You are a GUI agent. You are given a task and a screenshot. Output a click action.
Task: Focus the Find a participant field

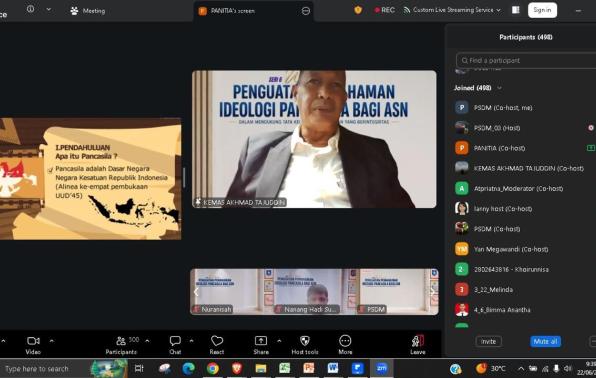tap(526, 60)
